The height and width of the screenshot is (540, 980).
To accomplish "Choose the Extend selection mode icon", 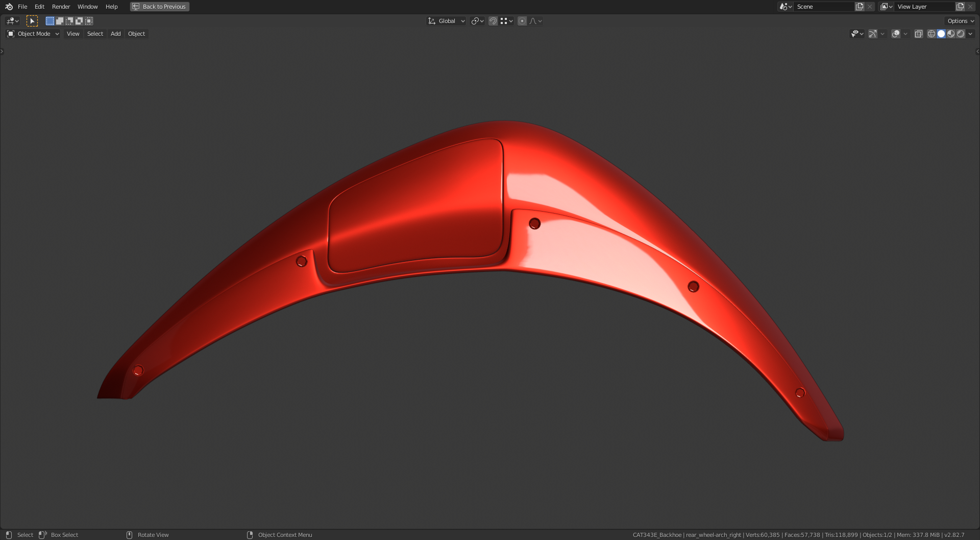I will 60,21.
